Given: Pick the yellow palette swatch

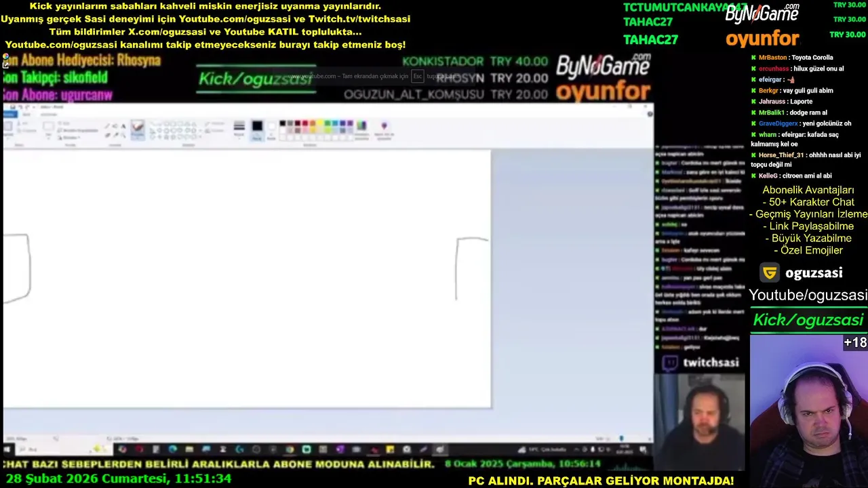Looking at the screenshot, I should point(319,123).
